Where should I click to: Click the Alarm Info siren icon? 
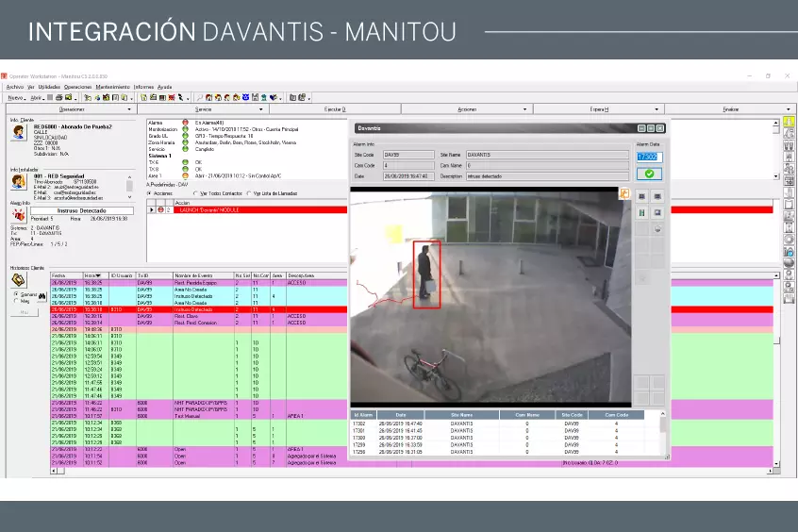[18, 215]
